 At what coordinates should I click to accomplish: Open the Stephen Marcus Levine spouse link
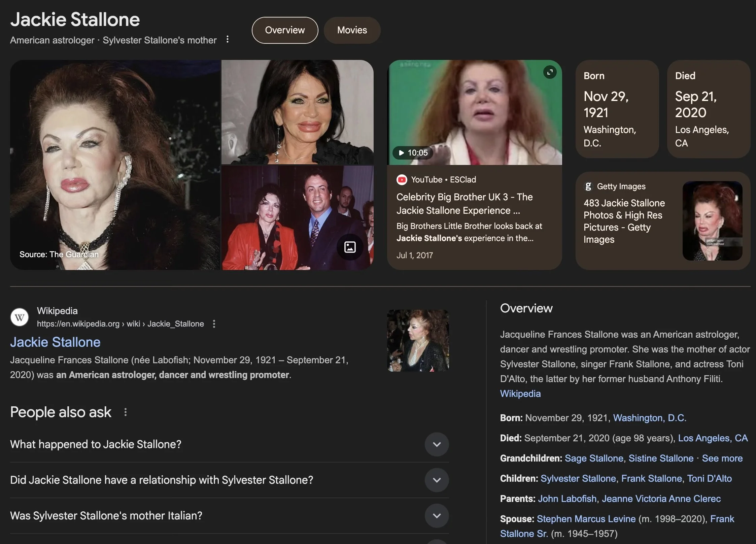(586, 519)
